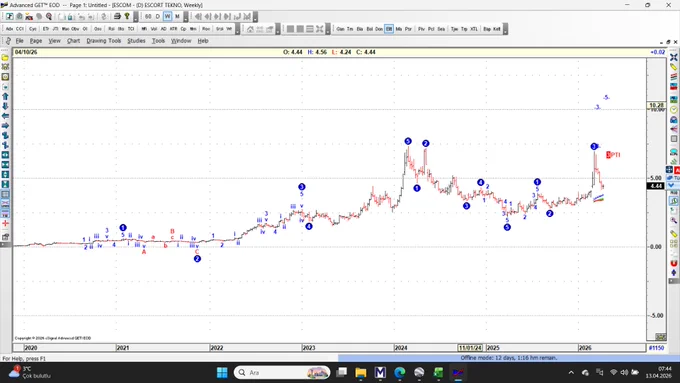Click the 11/01/24 date marker on time axis
Image resolution: width=680 pixels, height=383 pixels.
(471, 348)
